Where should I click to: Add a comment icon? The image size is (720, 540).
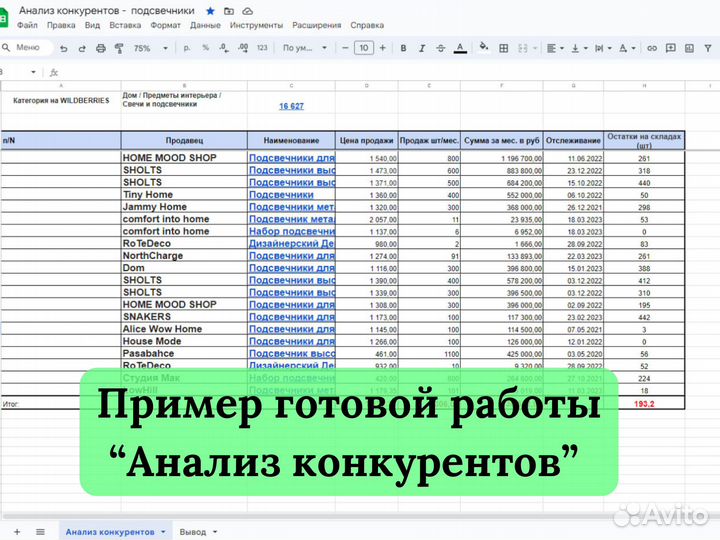point(670,48)
